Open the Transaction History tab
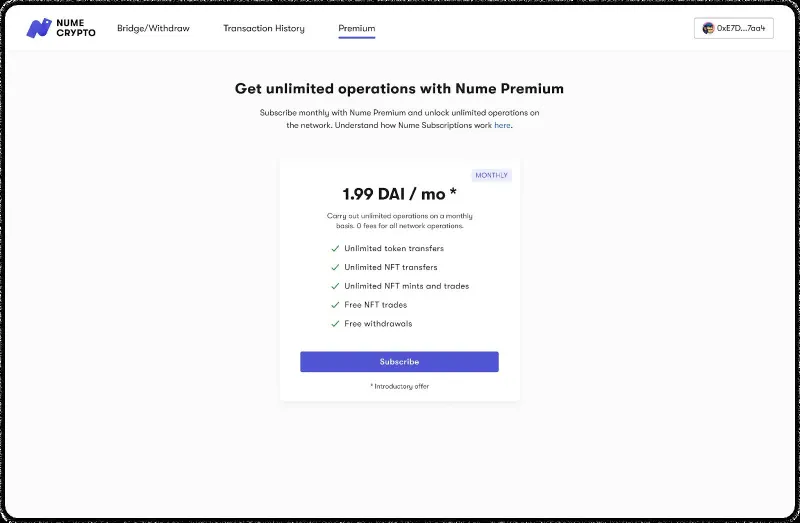This screenshot has width=800, height=523. pos(264,28)
